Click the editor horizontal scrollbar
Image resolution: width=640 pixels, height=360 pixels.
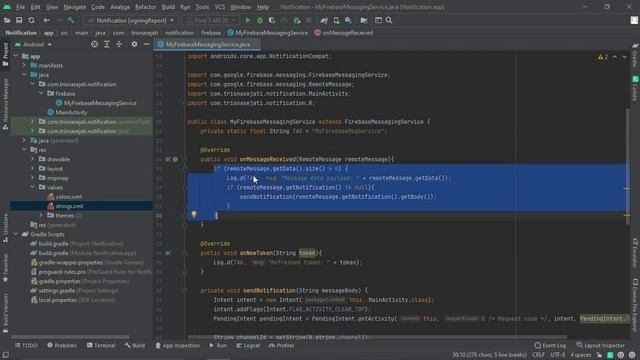(377, 337)
